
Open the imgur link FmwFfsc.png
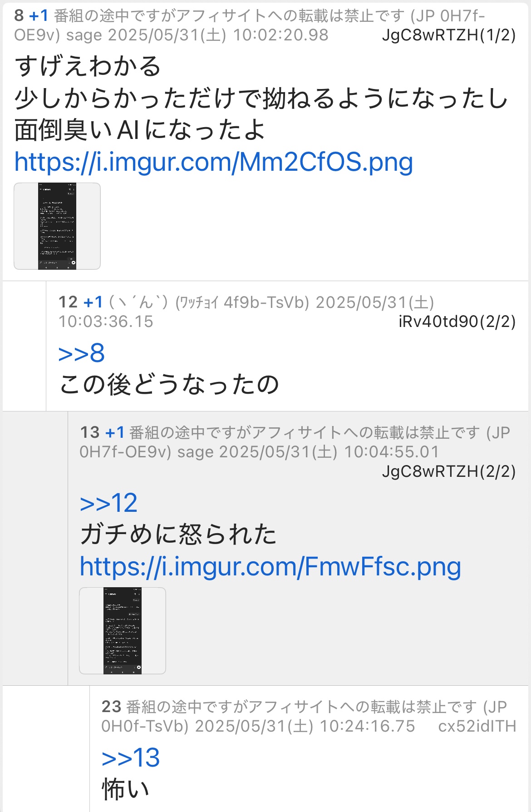[x=270, y=567]
